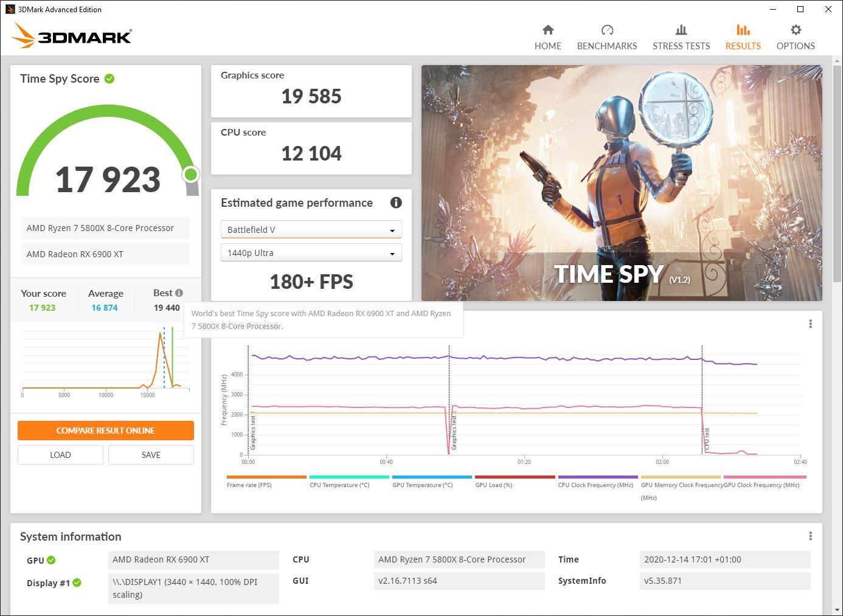Open the Stress Tests bar chart icon

[681, 30]
